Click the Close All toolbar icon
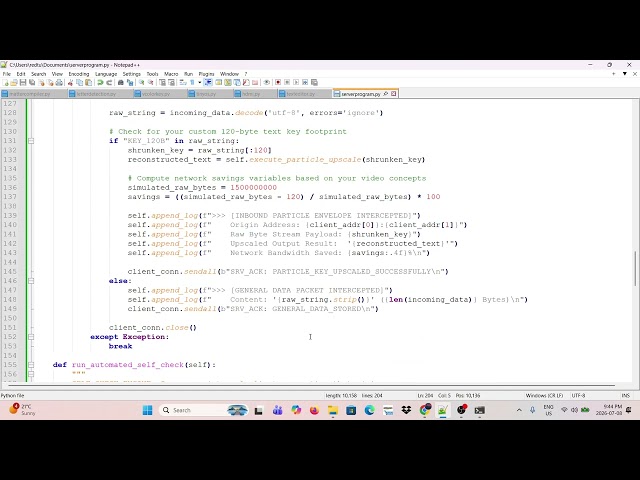The width and height of the screenshot is (640, 480). [50, 82]
